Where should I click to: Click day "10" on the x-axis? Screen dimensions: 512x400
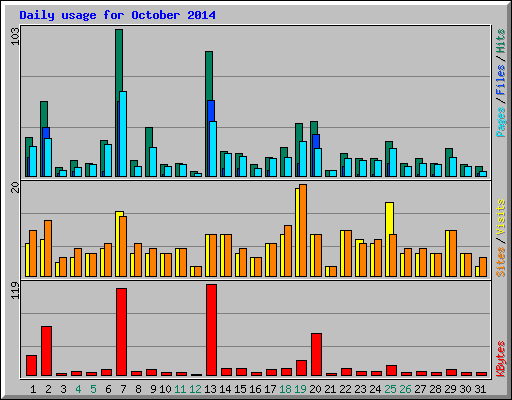click(x=165, y=389)
